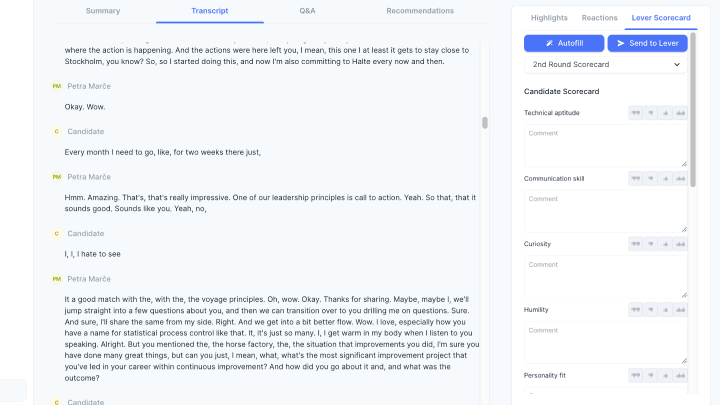Viewport: 720px width, 405px height.
Task: Rate Personality fit single thumbs down
Action: [x=651, y=375]
